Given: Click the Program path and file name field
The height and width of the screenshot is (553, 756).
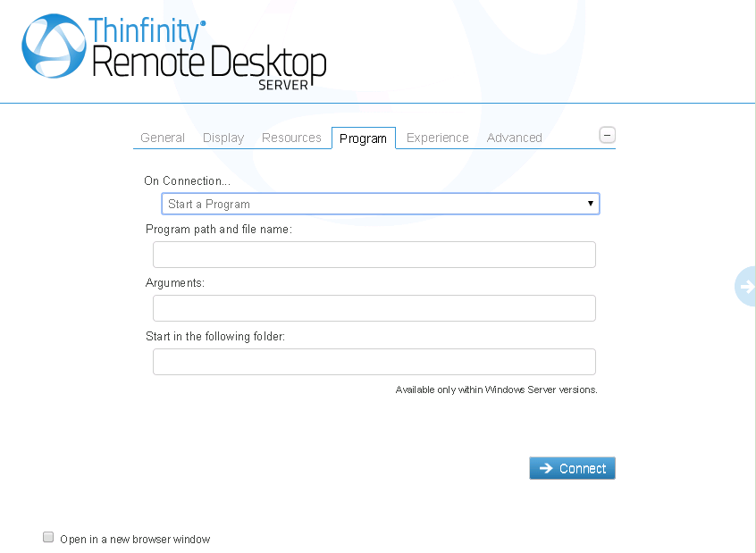Looking at the screenshot, I should click(x=374, y=255).
